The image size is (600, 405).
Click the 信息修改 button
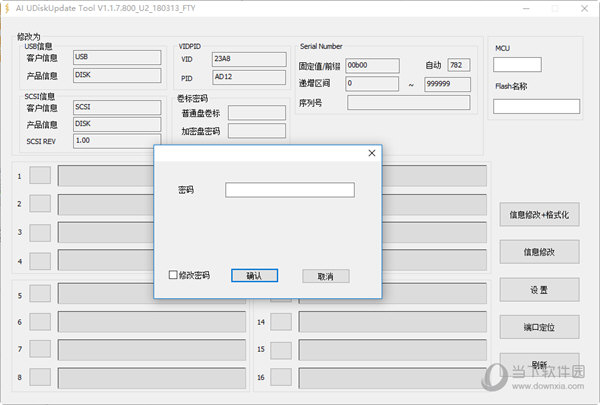click(539, 251)
